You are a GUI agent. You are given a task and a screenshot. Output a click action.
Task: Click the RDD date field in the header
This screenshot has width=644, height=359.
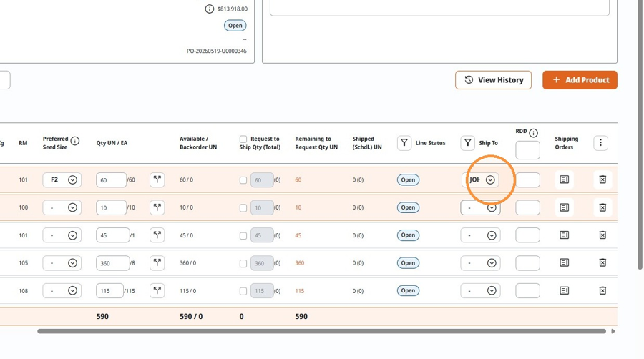click(x=528, y=150)
